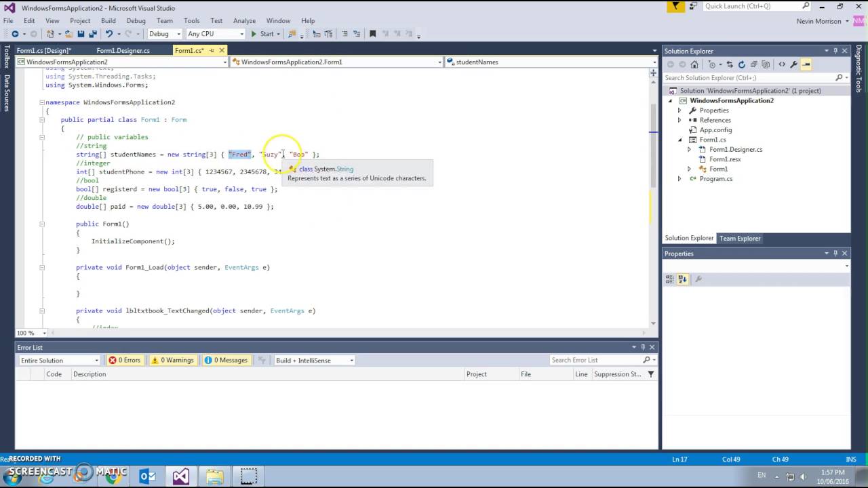Open the Diagnostic Tools side tab

click(859, 68)
